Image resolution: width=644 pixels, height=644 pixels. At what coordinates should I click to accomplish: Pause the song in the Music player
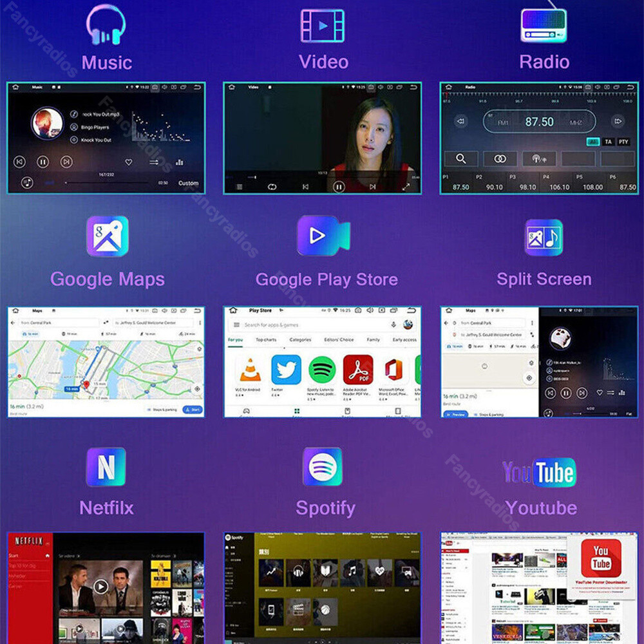click(43, 162)
